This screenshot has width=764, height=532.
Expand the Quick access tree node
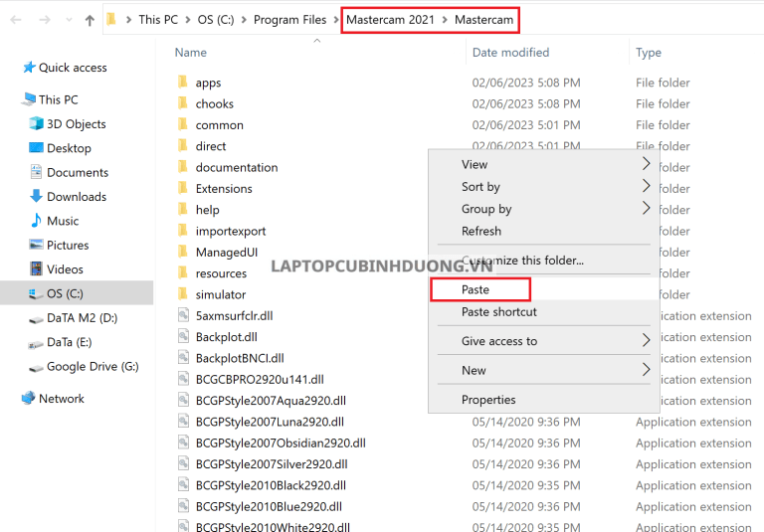(x=12, y=68)
